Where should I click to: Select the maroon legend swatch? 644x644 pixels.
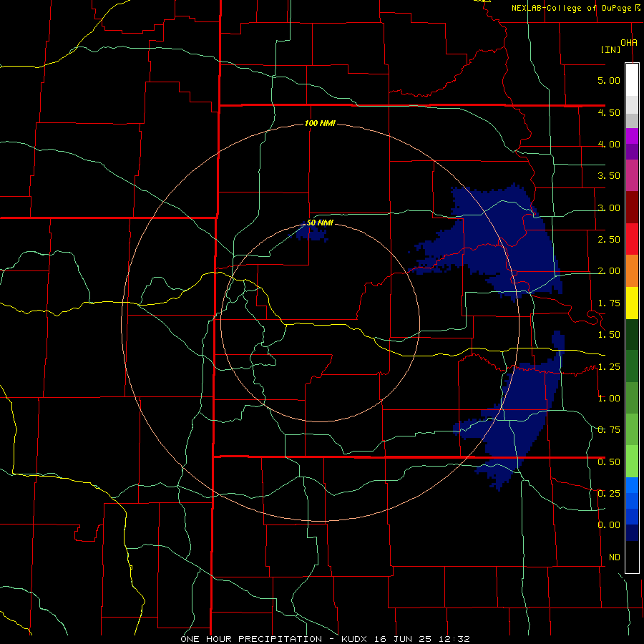pyautogui.click(x=632, y=208)
